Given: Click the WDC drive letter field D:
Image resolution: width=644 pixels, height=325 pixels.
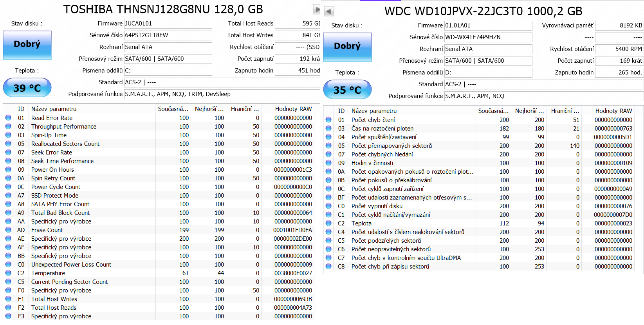Looking at the screenshot, I should click(x=488, y=73).
